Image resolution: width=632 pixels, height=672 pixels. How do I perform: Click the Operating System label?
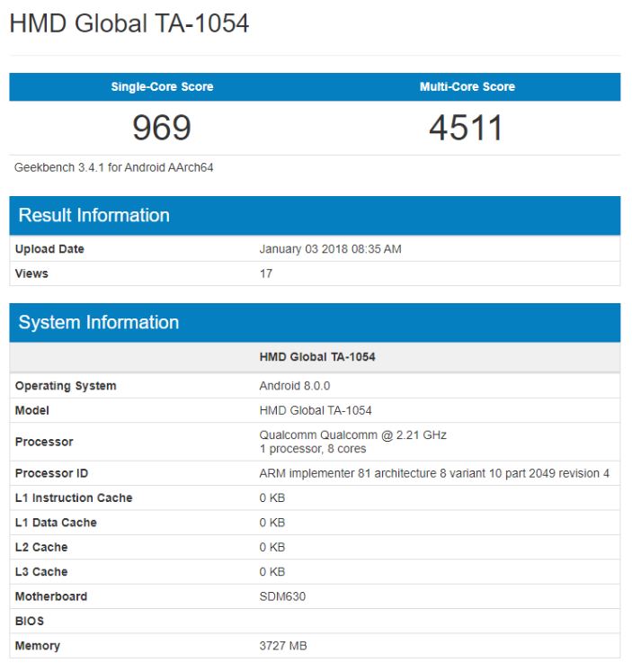point(66,386)
